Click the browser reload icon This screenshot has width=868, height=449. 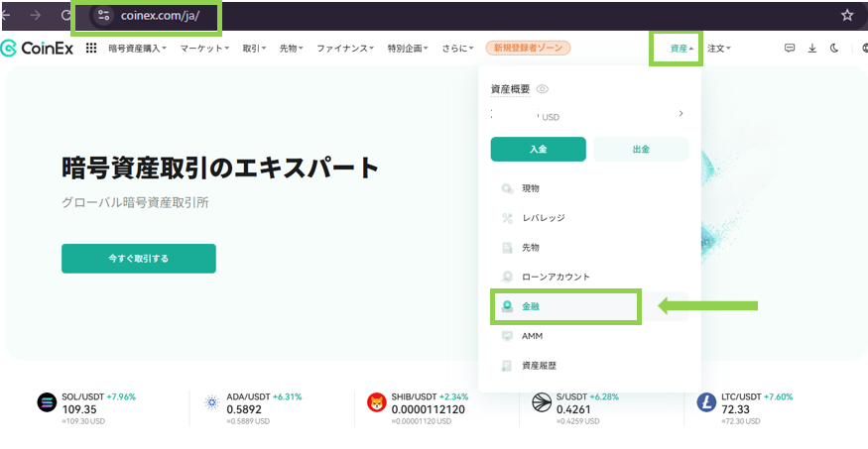[66, 16]
